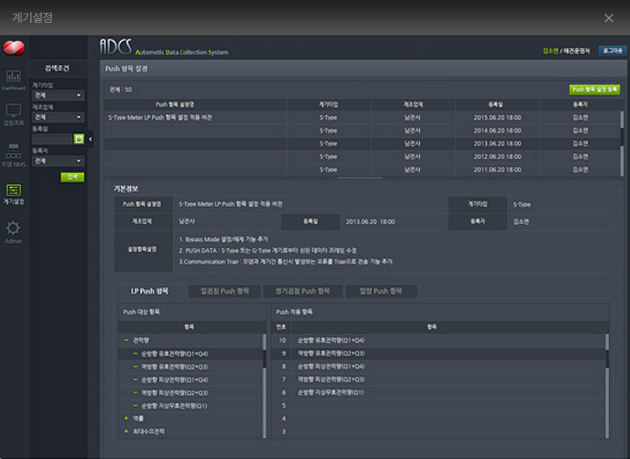Open the 계기타입 dropdown
Screen dimensions: 630x459
(58, 95)
